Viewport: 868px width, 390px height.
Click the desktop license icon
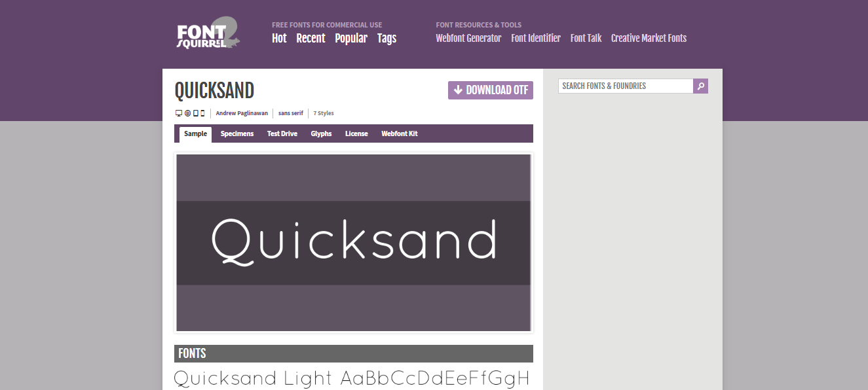[x=178, y=113]
